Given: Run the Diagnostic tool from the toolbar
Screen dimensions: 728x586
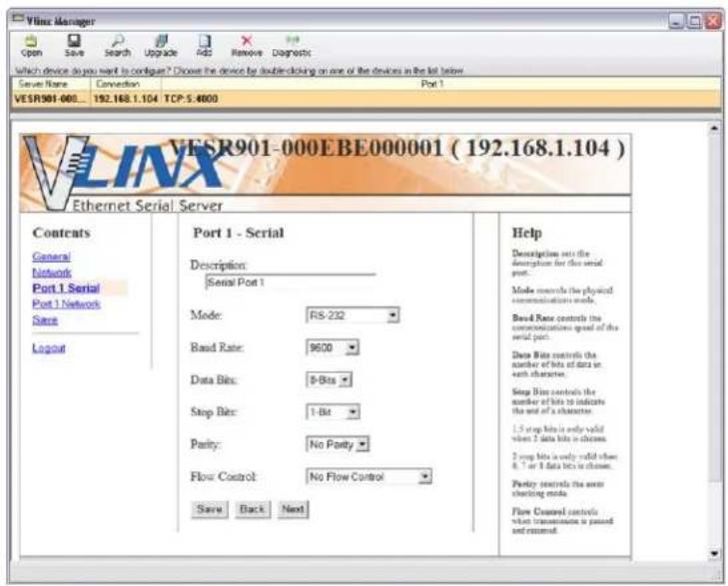Looking at the screenshot, I should (292, 46).
